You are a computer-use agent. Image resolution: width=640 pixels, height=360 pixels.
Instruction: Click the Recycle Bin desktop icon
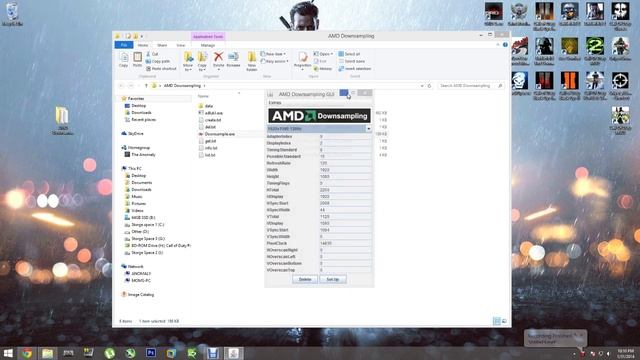12,14
